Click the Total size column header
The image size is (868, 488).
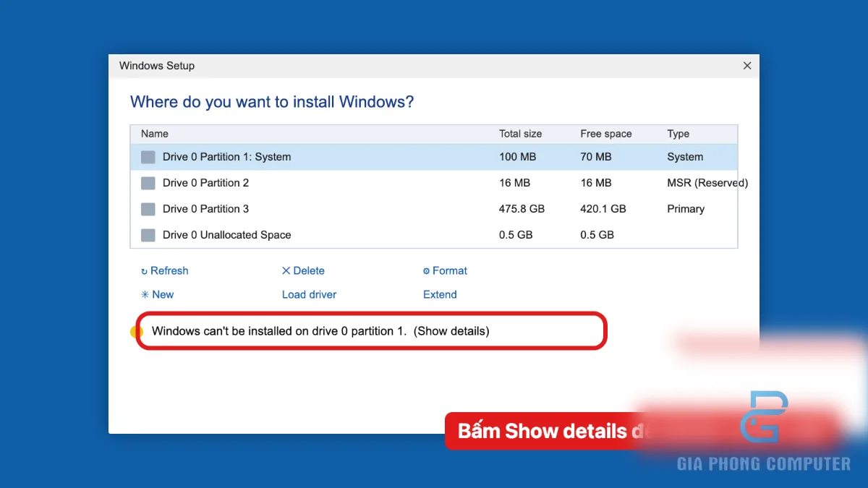tap(520, 134)
